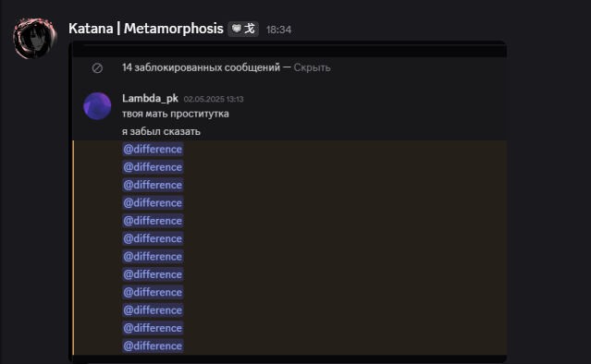
Task: Hide blocked messages via Скрыть
Action: (312, 67)
